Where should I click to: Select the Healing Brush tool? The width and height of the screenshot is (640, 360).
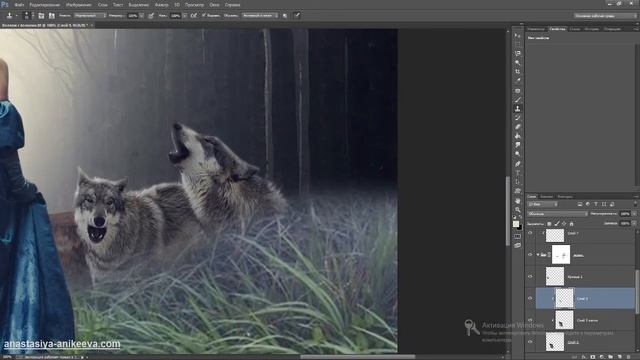pos(518,91)
